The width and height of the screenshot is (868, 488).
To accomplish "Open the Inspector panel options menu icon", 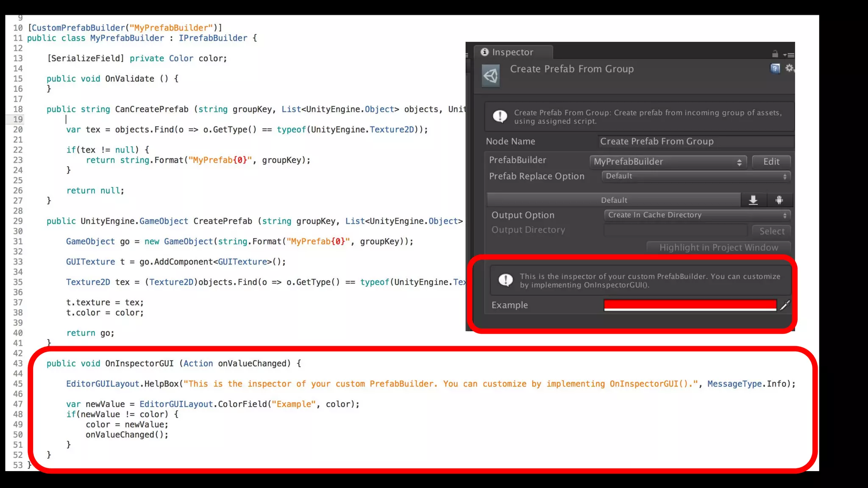I will pos(789,55).
